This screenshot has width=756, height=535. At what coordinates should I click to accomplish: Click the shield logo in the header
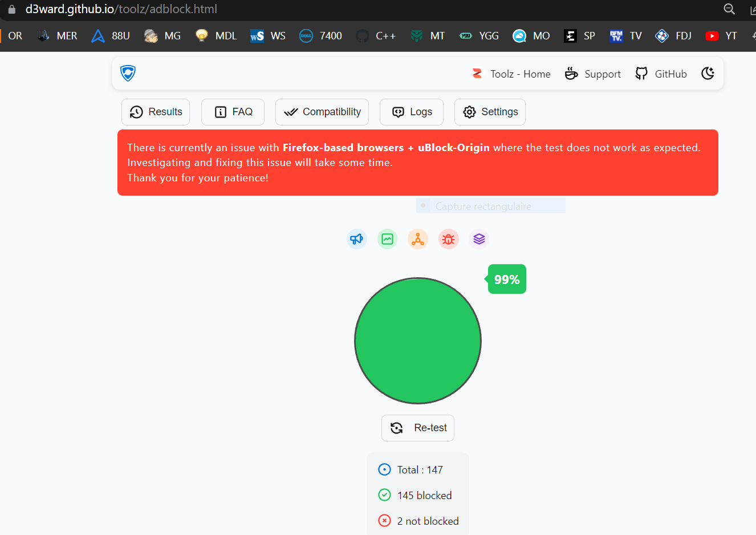point(128,73)
